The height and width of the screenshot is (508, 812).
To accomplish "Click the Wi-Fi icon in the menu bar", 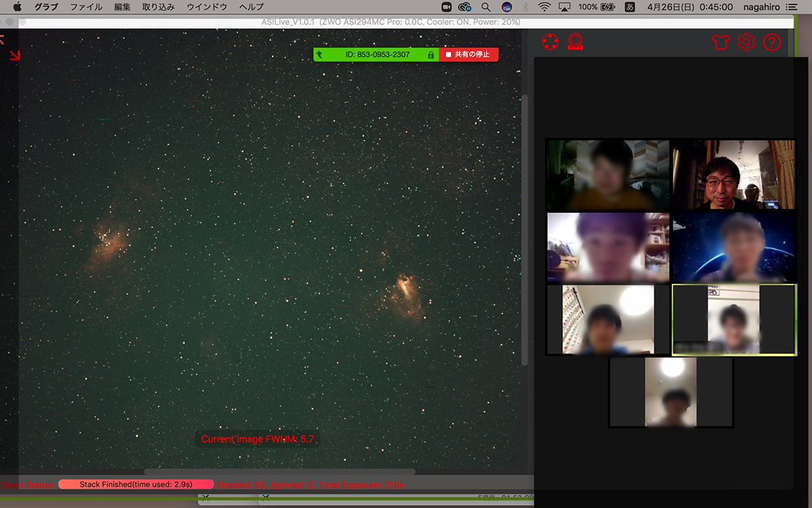I will [543, 7].
